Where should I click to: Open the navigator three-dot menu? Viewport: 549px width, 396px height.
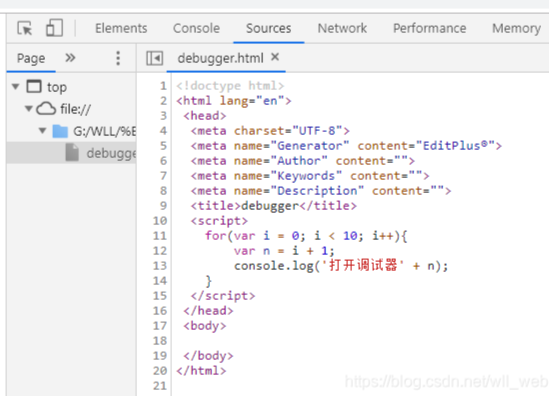(x=118, y=58)
